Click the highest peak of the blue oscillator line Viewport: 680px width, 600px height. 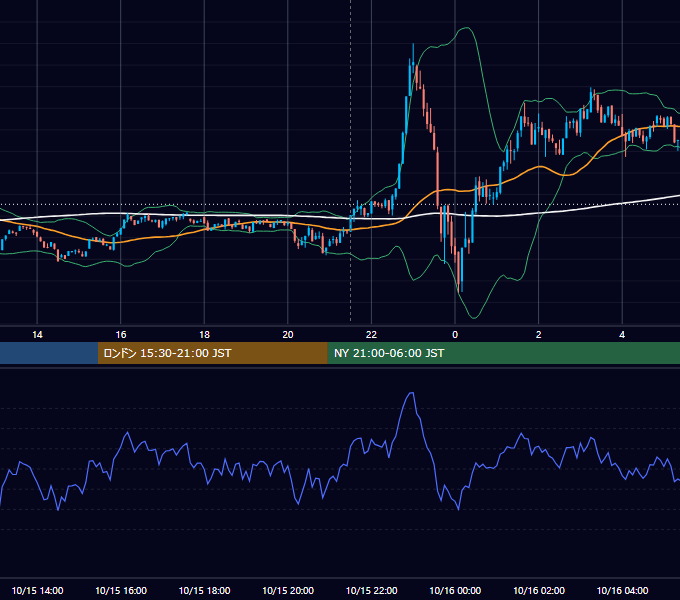click(x=412, y=393)
